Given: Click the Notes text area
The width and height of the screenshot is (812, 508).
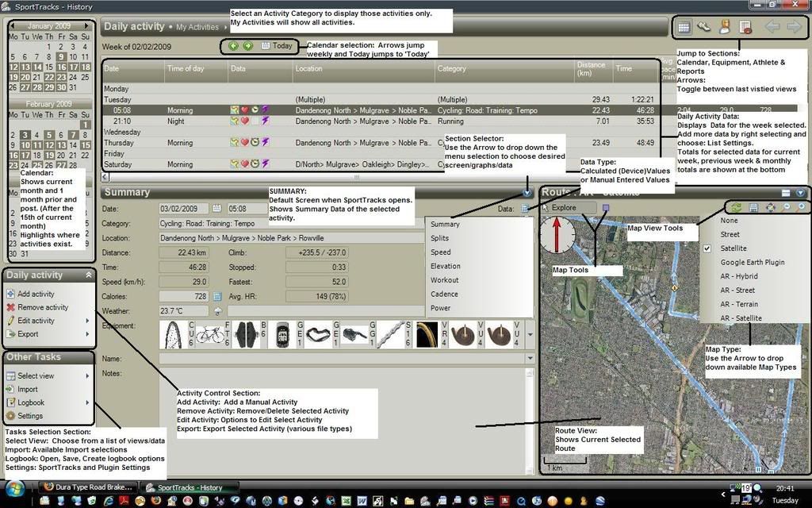Looking at the screenshot, I should 342,421.
